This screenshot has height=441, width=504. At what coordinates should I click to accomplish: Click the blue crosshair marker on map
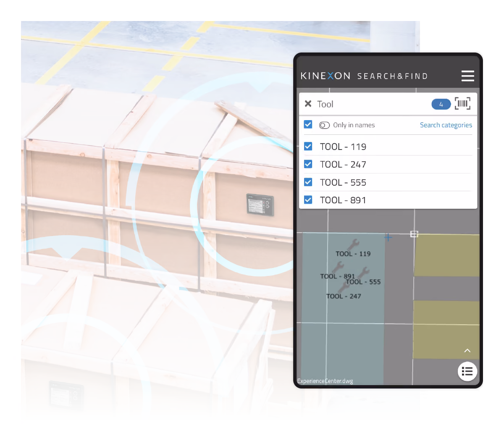[388, 237]
